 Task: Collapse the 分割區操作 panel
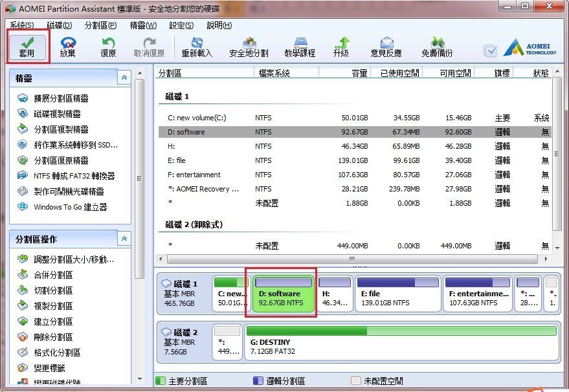click(x=124, y=239)
